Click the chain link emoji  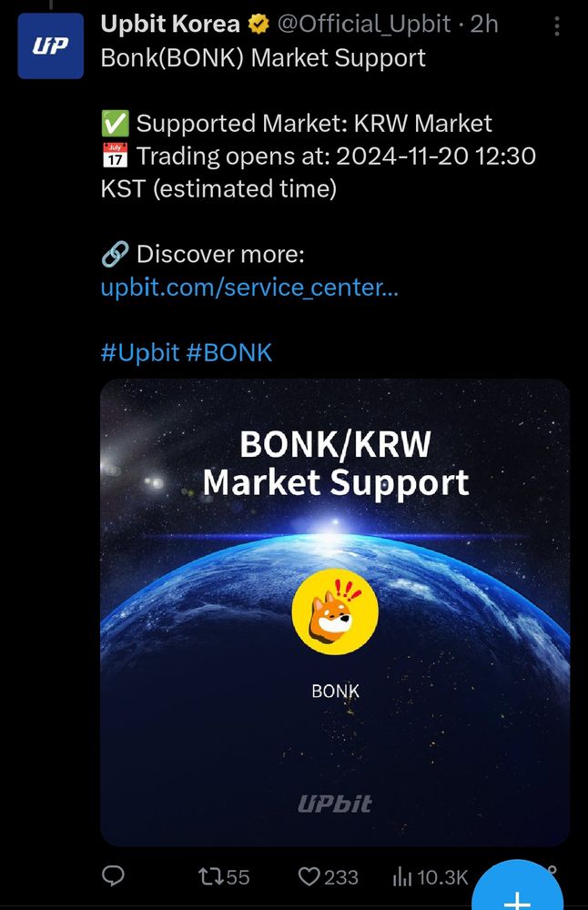pos(115,254)
